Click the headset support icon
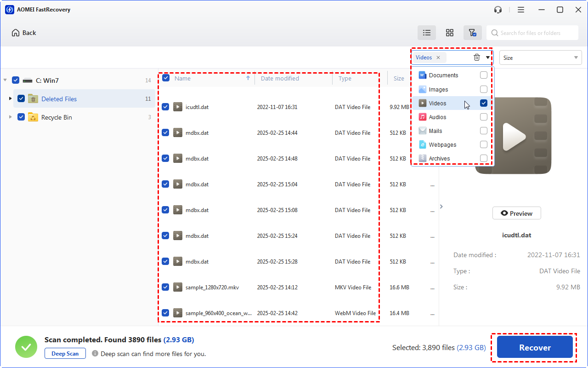588x368 pixels. tap(498, 10)
